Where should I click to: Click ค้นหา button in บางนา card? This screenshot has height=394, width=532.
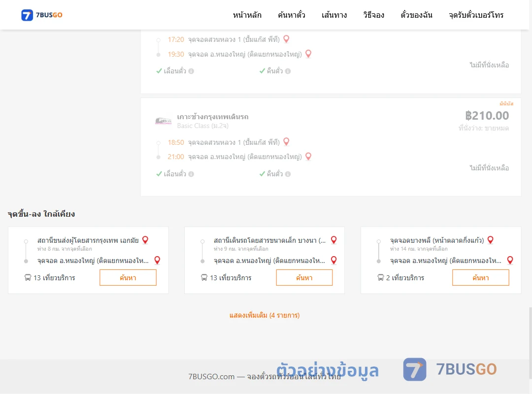pos(304,278)
